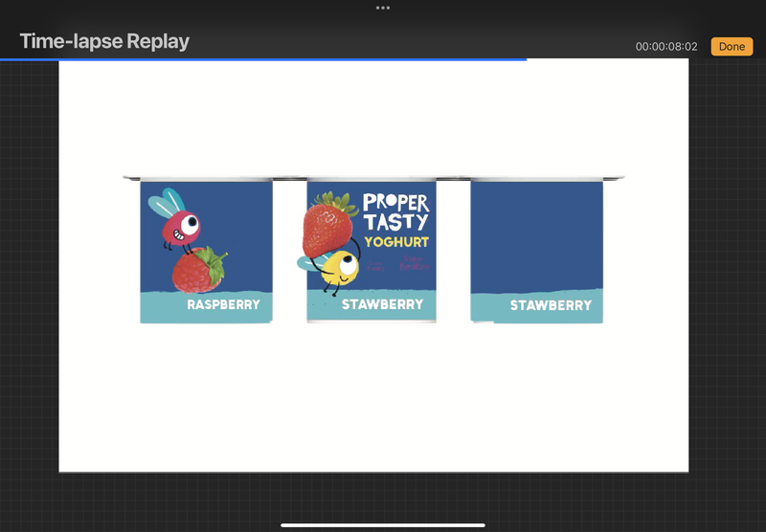Viewport: 766px width, 532px height.
Task: Click the pink bug character's eye
Action: [x=190, y=224]
